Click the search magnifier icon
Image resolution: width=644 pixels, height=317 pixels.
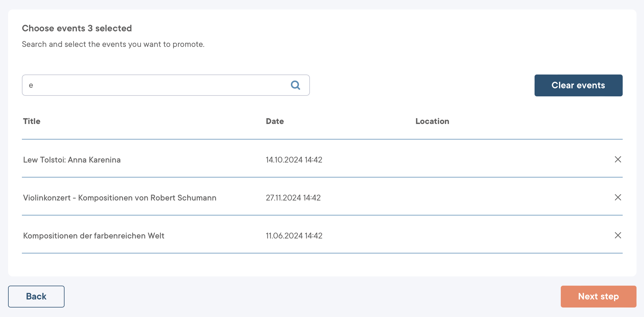coord(295,85)
